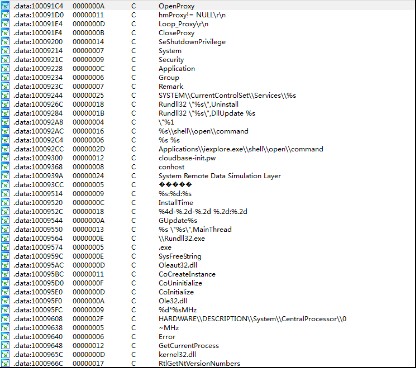Screen dimensions: 416x368
Task: Select the icon of the HARDWARE\\DESCRIPTION row
Action: 5,319
